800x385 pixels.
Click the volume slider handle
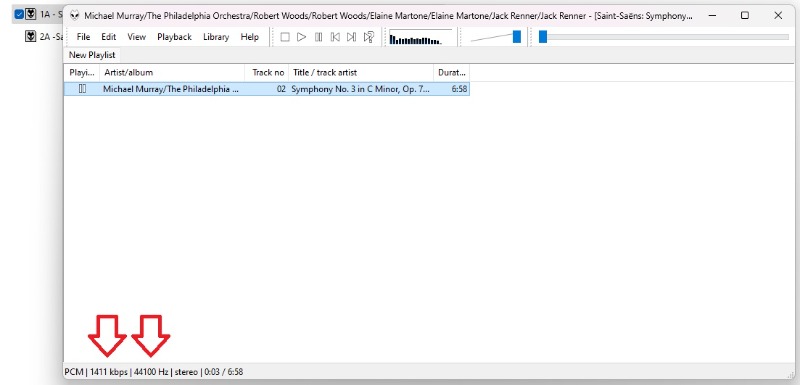point(517,37)
